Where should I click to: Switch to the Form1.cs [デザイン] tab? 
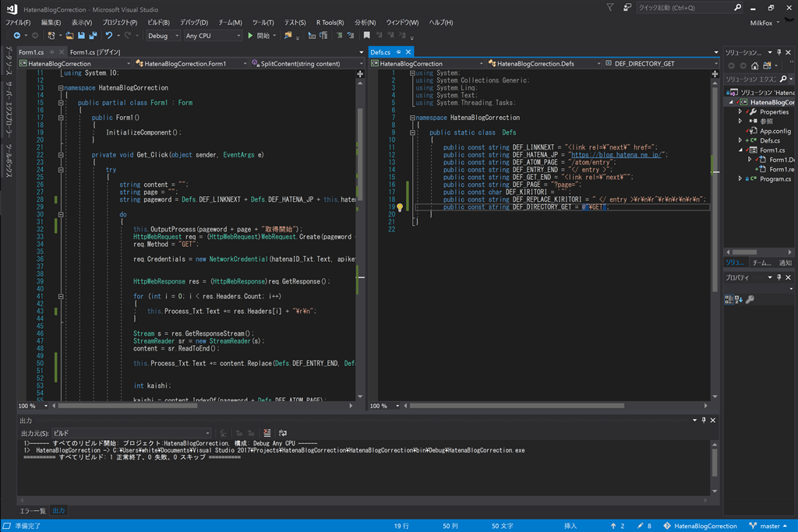click(95, 52)
